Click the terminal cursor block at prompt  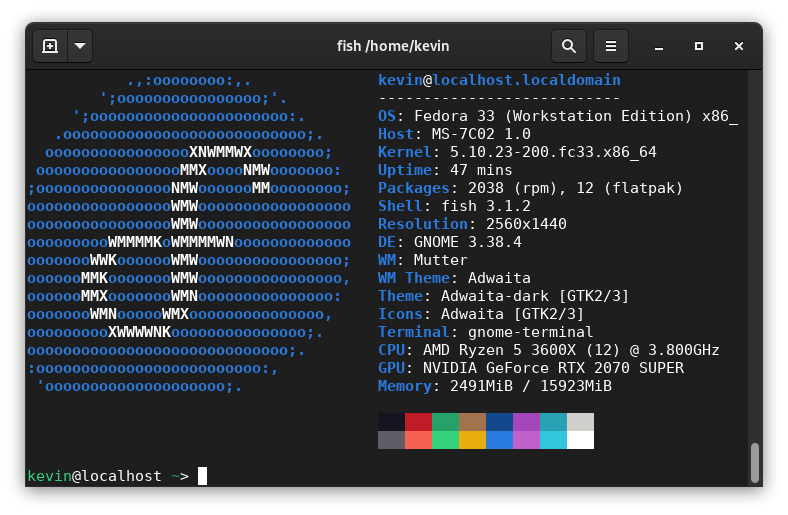202,476
